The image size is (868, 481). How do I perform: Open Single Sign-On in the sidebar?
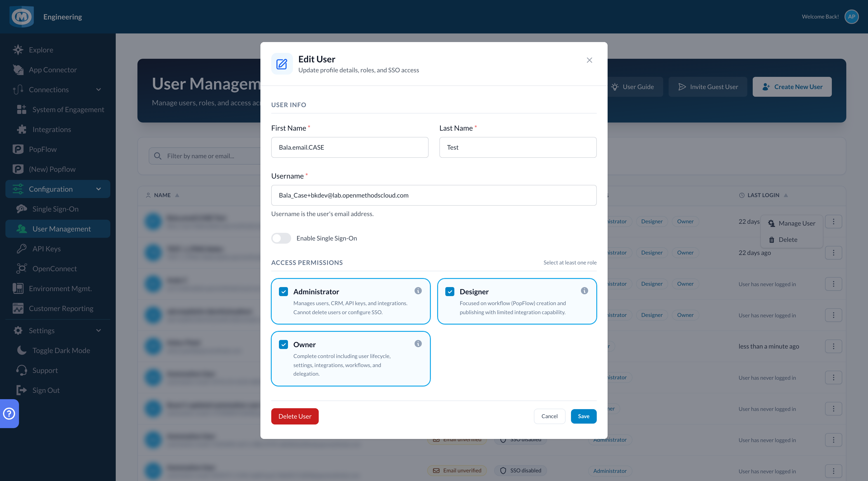click(x=58, y=209)
